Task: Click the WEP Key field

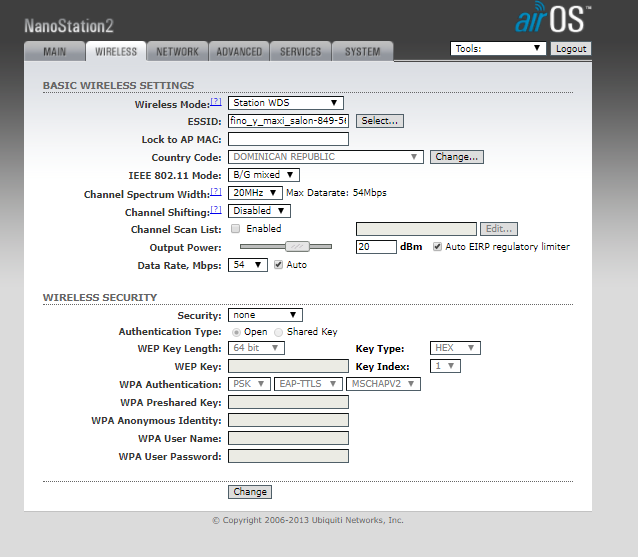Action: 288,366
